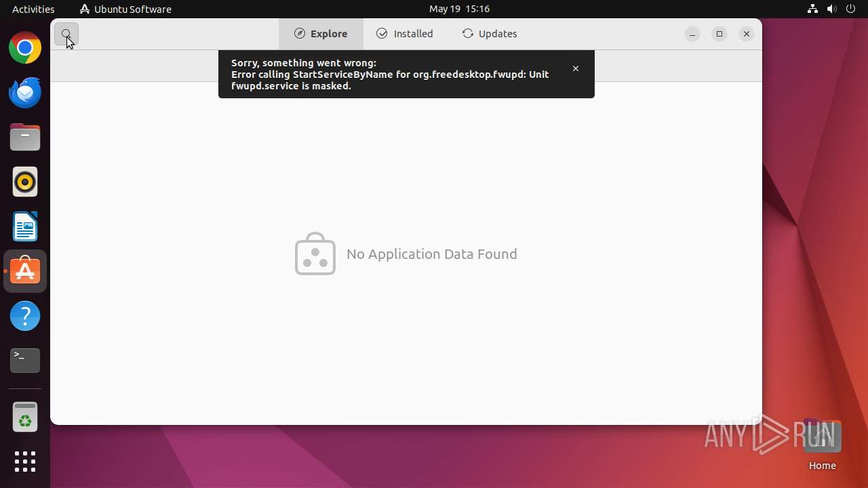Switch to the Installed tab
This screenshot has height=488, width=868.
[x=405, y=34]
